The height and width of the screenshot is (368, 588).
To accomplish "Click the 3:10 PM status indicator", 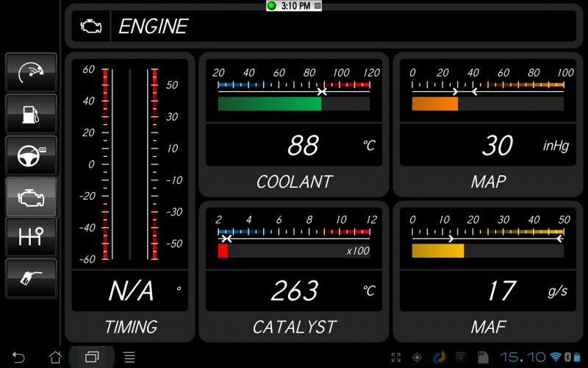I will (x=294, y=6).
